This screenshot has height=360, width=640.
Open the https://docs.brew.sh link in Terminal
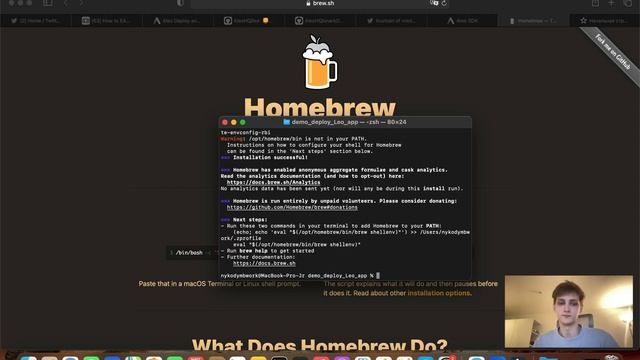pos(264,263)
